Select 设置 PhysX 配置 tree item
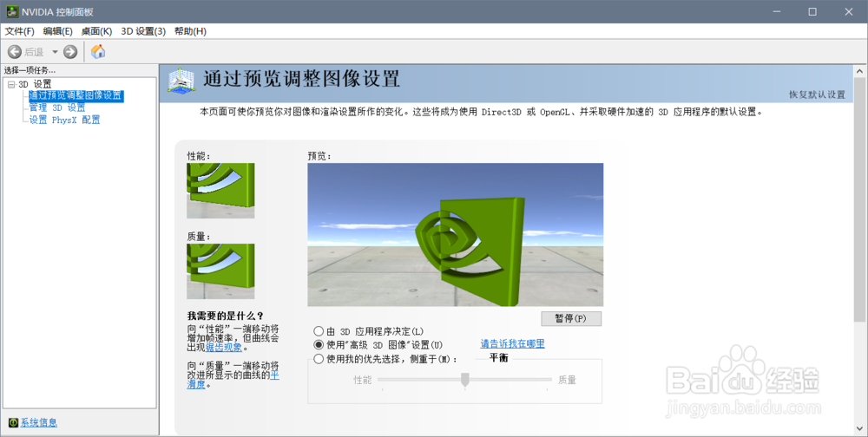This screenshot has height=437, width=868. click(65, 120)
